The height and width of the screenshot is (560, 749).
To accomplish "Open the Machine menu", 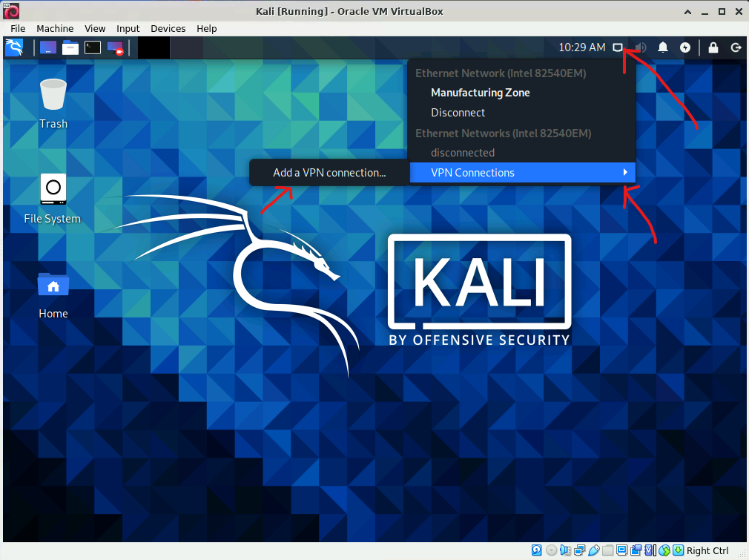I will click(55, 29).
